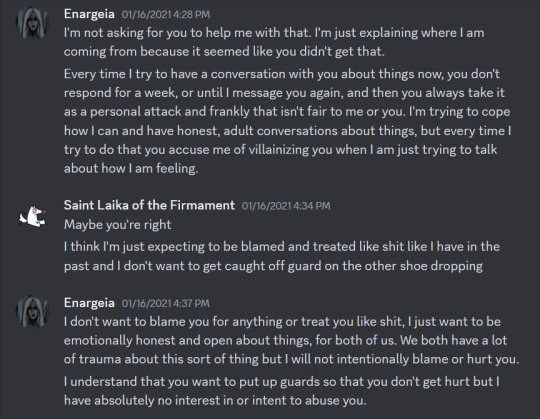
Task: Select message starting "I don't want to blame"
Action: (291, 340)
